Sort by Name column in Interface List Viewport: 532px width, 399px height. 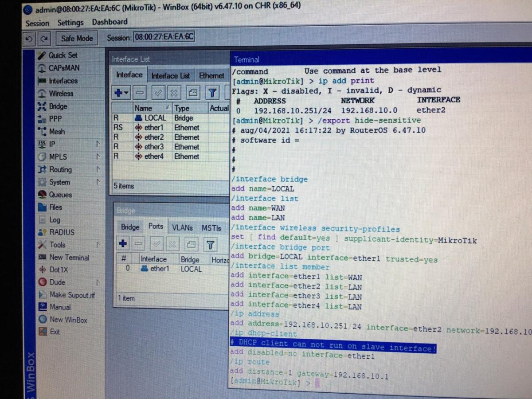pos(152,108)
